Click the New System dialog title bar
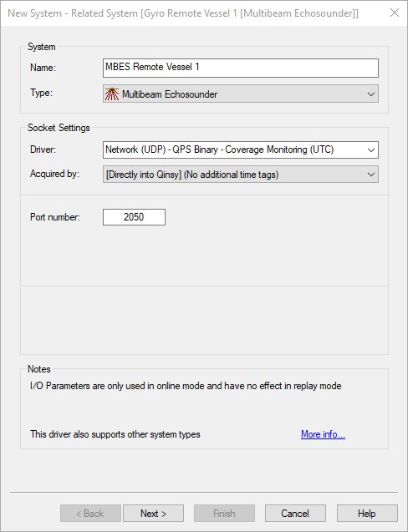The height and width of the screenshot is (532, 408). pyautogui.click(x=183, y=13)
